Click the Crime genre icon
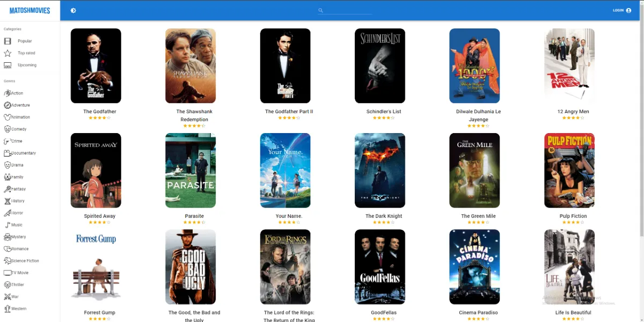644x322 pixels. point(8,141)
